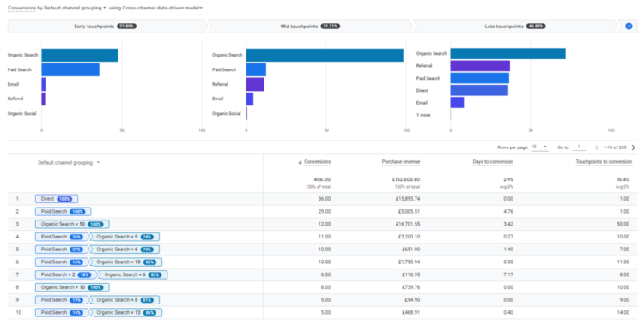644x325 pixels.
Task: Click the Organic Search × 6 73% chip
Action: point(125,250)
